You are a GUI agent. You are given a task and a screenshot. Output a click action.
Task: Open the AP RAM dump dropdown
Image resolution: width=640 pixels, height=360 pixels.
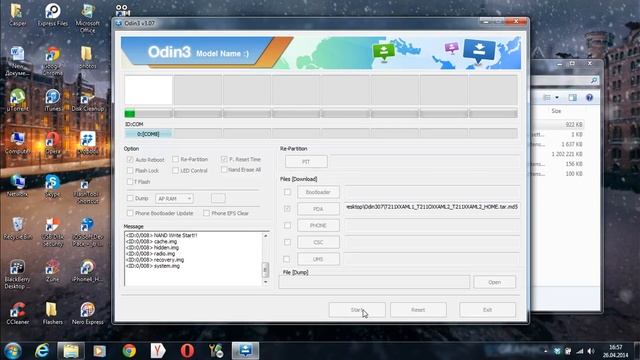click(174, 198)
